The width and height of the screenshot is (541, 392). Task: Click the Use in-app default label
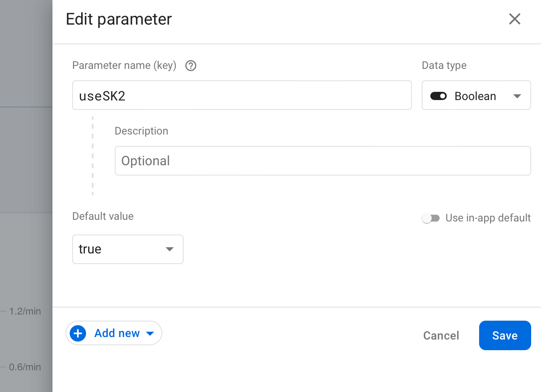tap(488, 218)
